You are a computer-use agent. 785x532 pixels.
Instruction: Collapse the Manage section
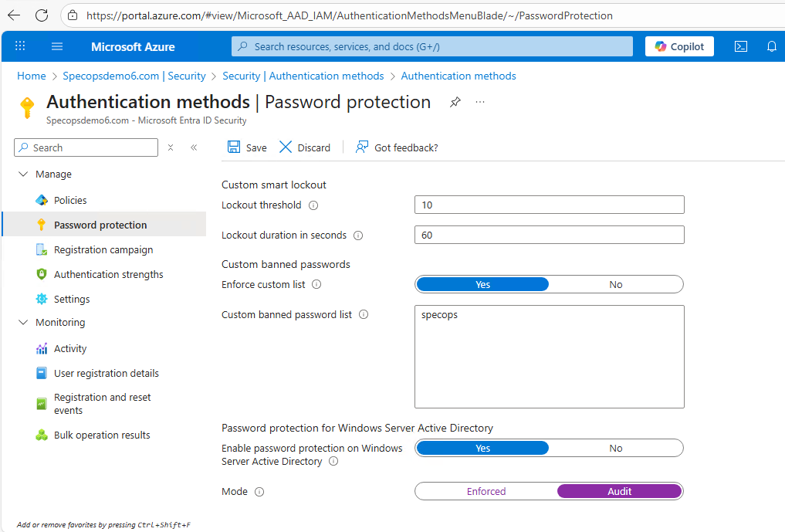[22, 175]
